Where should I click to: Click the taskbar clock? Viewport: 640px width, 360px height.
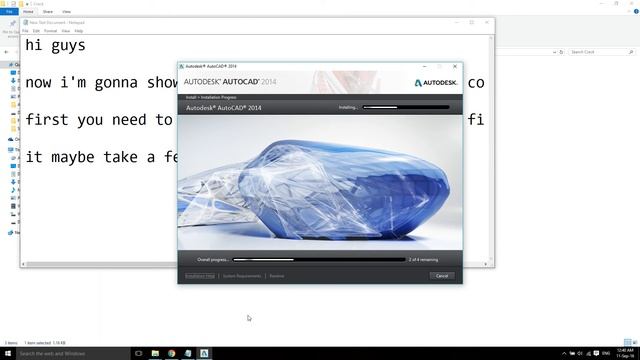pyautogui.click(x=625, y=353)
